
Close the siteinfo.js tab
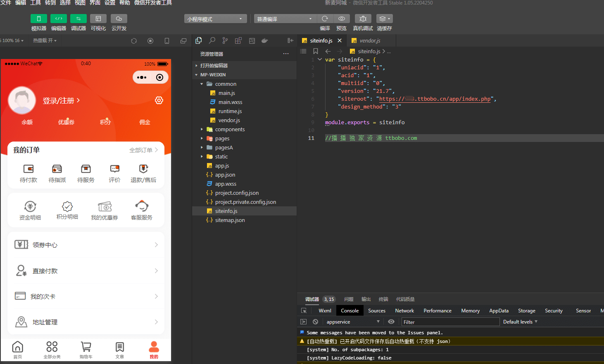340,40
